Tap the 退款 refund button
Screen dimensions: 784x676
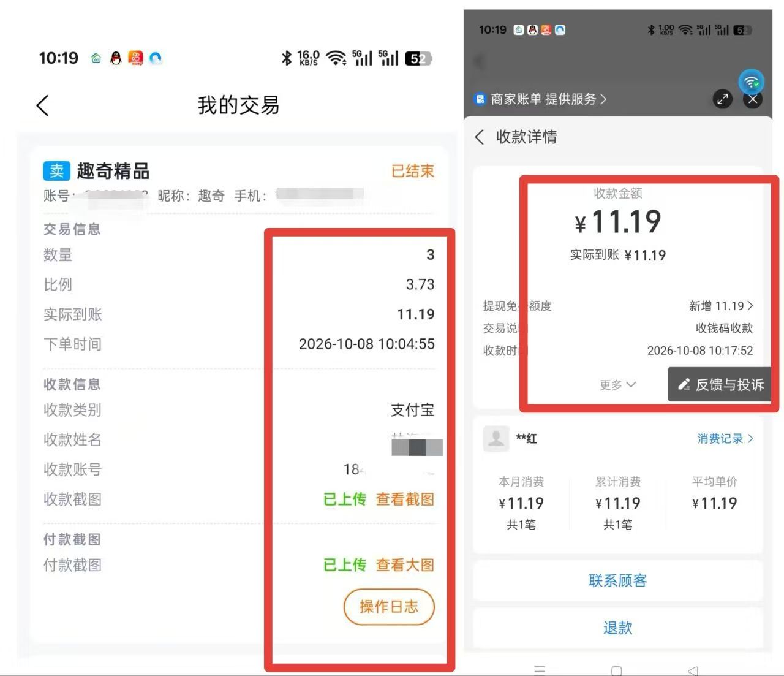(x=617, y=628)
